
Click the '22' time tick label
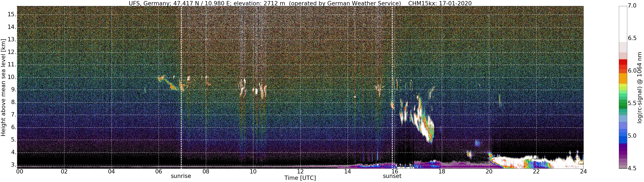pyautogui.click(x=536, y=171)
